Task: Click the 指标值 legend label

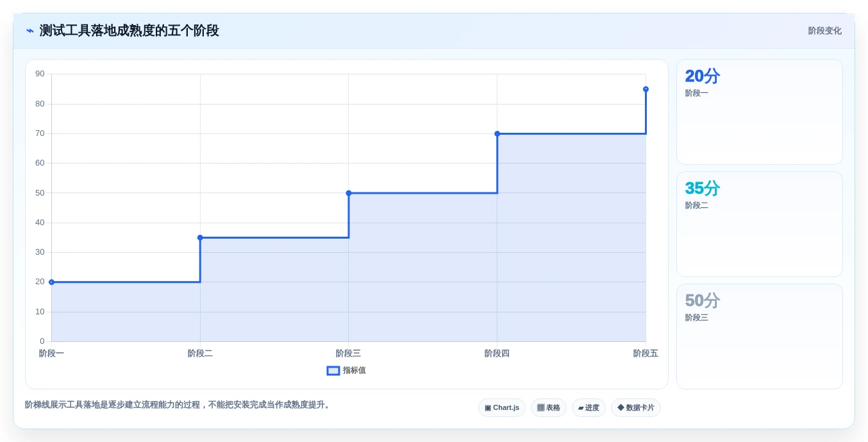Action: pyautogui.click(x=354, y=371)
